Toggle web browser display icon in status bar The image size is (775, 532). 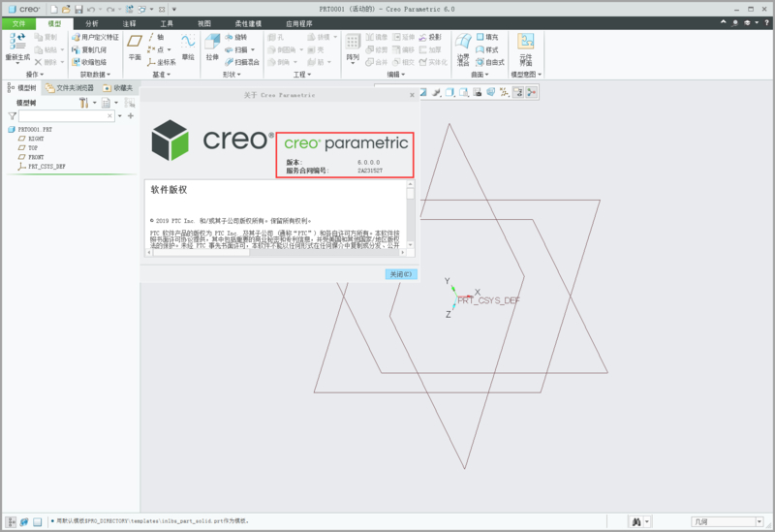coord(23,521)
